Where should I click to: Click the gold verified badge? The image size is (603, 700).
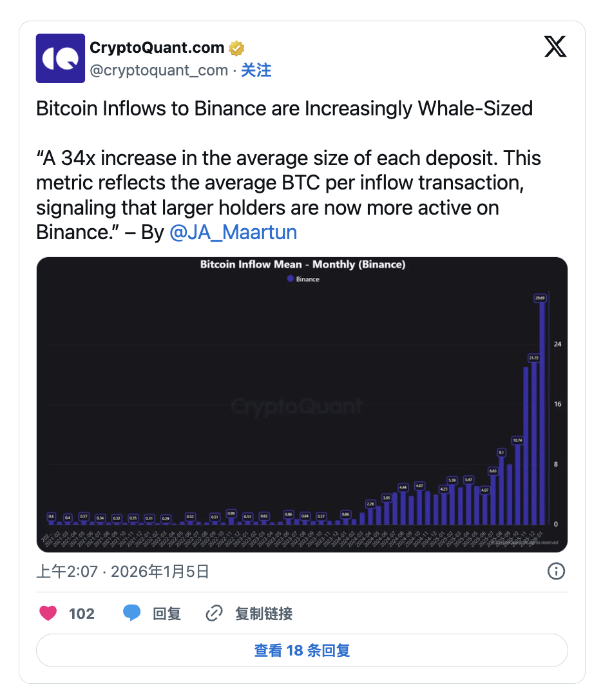tap(236, 48)
